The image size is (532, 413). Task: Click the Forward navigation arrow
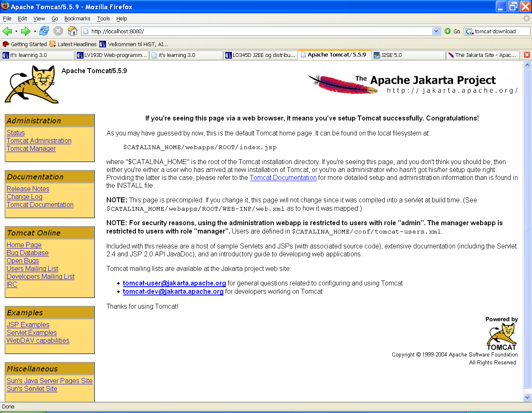(26, 31)
